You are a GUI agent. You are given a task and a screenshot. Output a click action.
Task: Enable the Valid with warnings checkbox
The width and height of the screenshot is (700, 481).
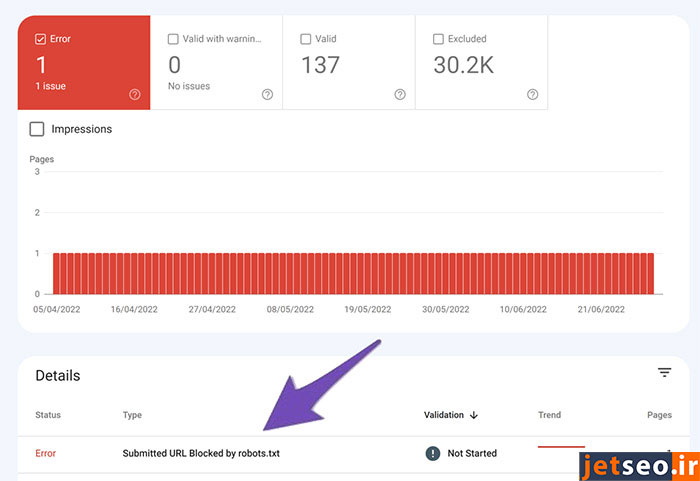pos(173,40)
